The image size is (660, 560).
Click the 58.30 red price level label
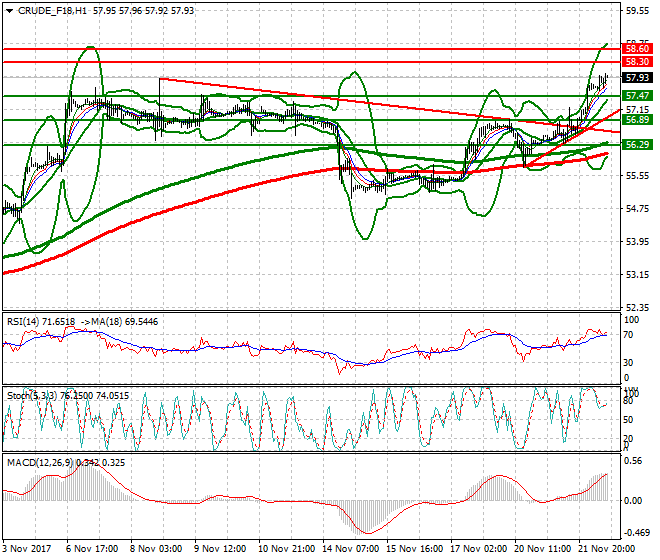pyautogui.click(x=637, y=62)
